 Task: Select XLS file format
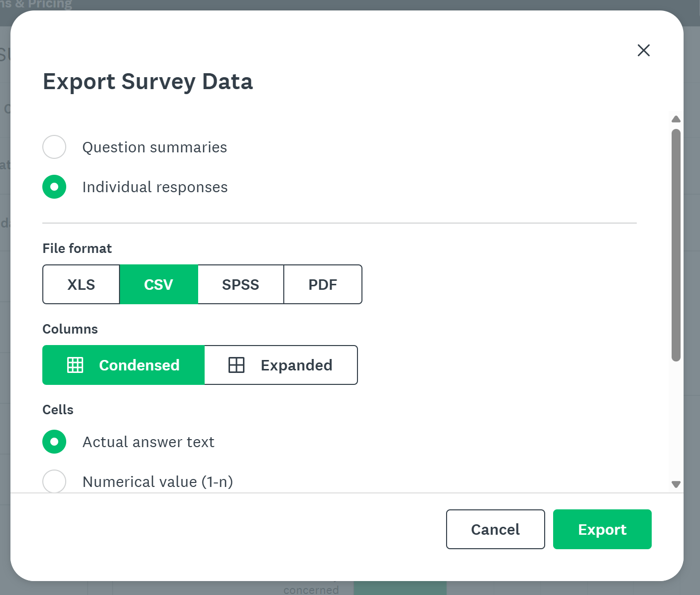(x=81, y=284)
